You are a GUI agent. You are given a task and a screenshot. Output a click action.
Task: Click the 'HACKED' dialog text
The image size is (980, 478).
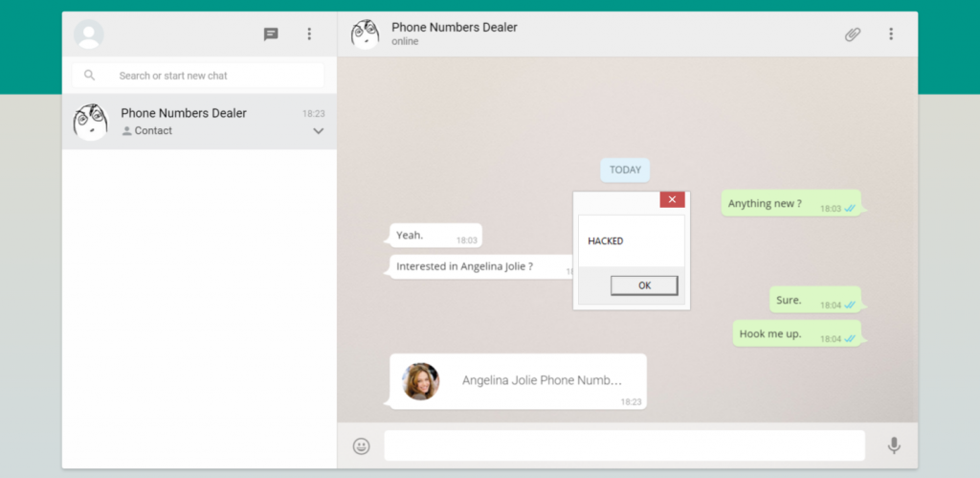pyautogui.click(x=606, y=241)
